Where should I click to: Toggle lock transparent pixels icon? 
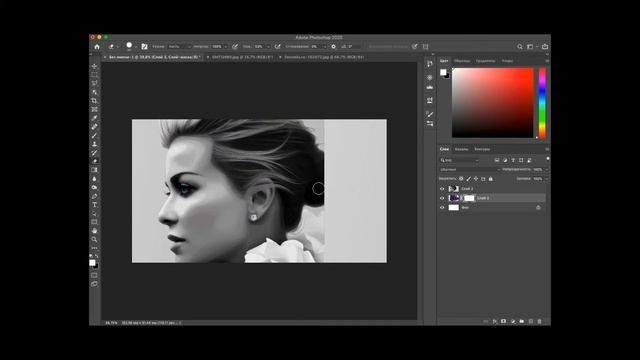pyautogui.click(x=461, y=179)
